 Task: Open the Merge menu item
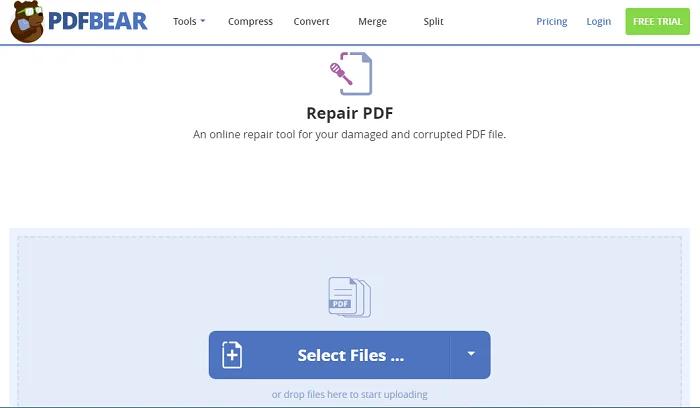pos(372,21)
